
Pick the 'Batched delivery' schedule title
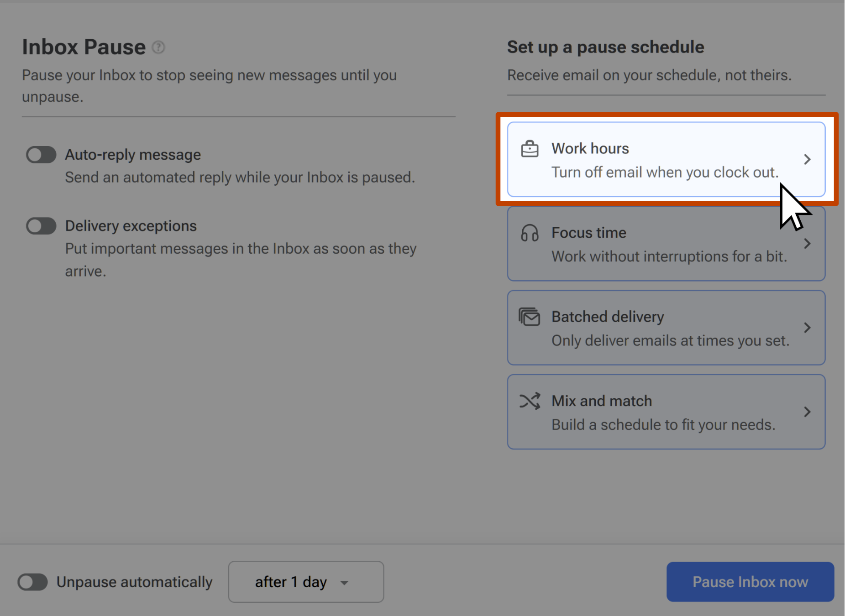click(608, 317)
